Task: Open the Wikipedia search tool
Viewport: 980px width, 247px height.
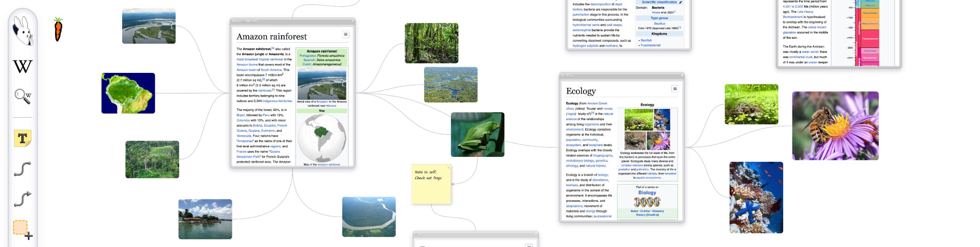Action: 23,96
